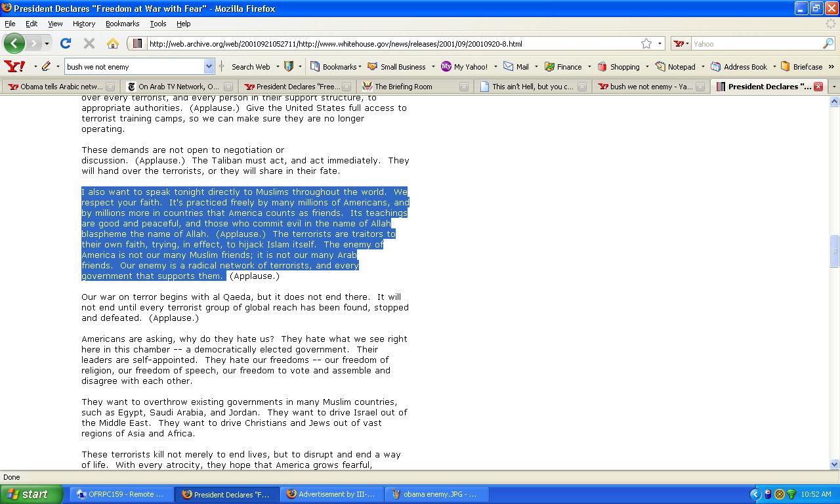This screenshot has width=840, height=504.
Task: Click the Yahoo toolbar shield icon
Action: (289, 66)
